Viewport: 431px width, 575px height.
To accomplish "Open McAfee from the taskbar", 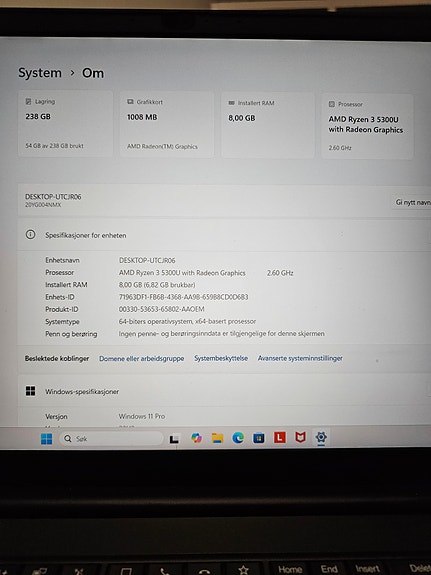I will (x=300, y=437).
